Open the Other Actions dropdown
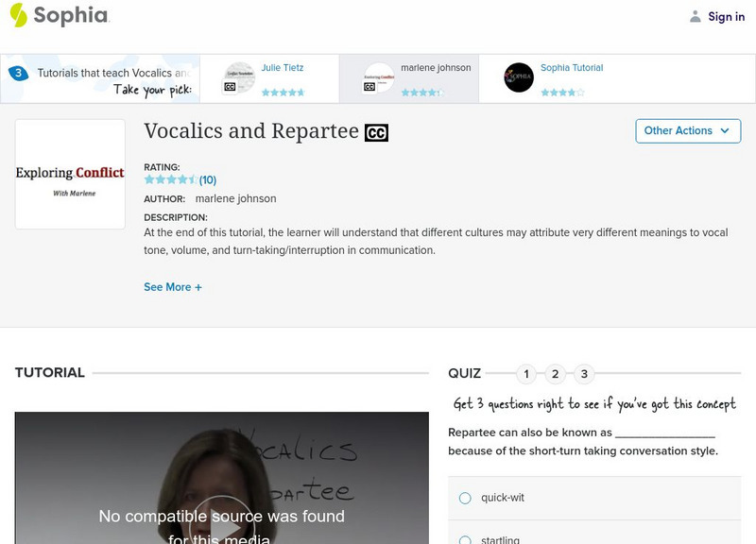This screenshot has height=544, width=756. [x=687, y=131]
